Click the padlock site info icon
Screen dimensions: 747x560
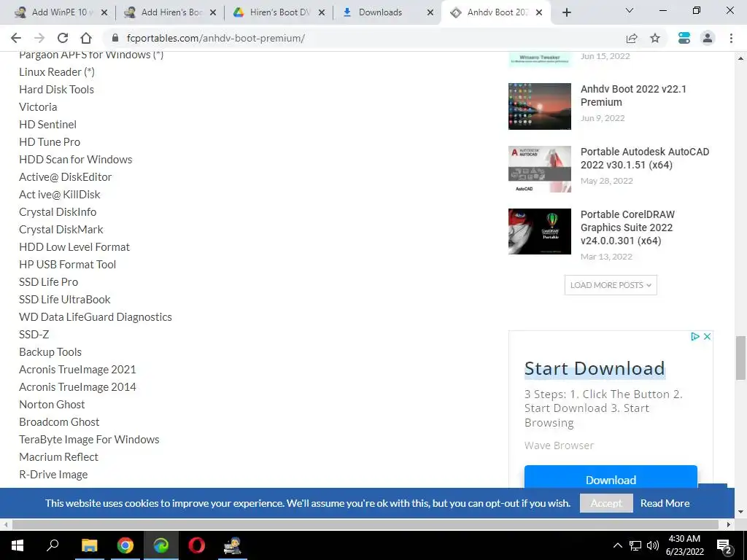click(115, 38)
